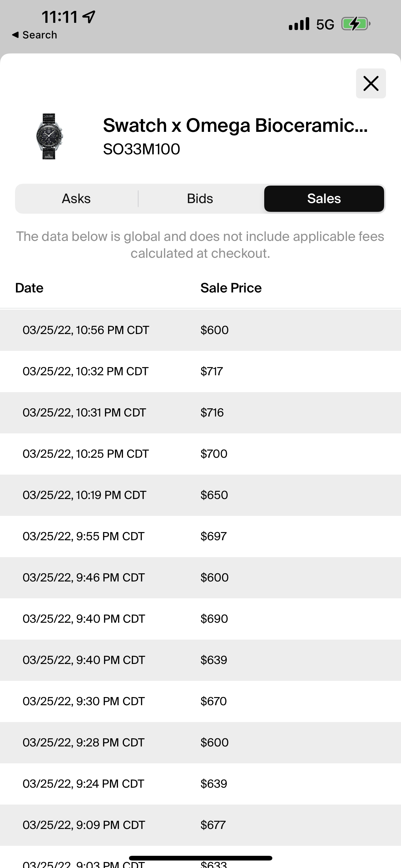
Task: Select the 10:56 PM $600 sale row
Action: (200, 330)
